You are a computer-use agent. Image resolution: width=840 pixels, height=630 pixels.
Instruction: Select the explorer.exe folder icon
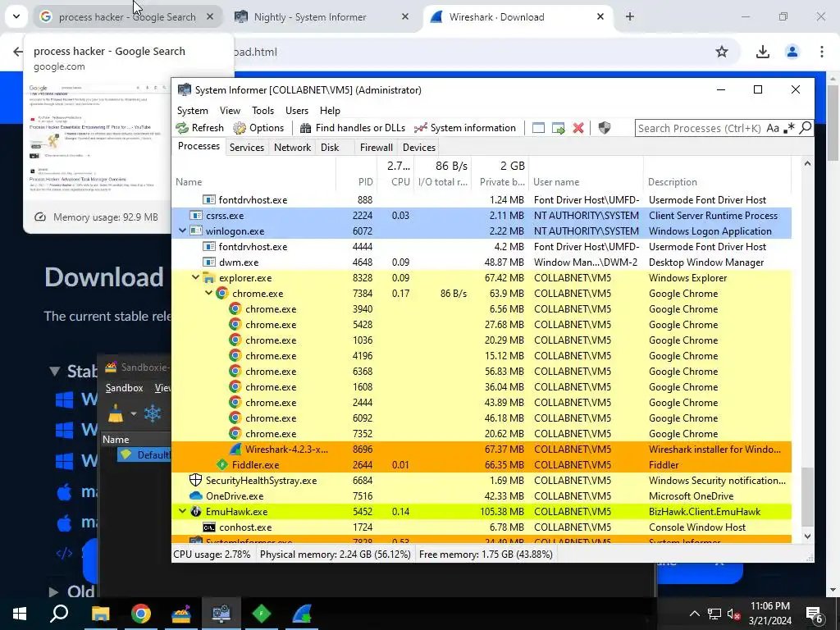209,277
